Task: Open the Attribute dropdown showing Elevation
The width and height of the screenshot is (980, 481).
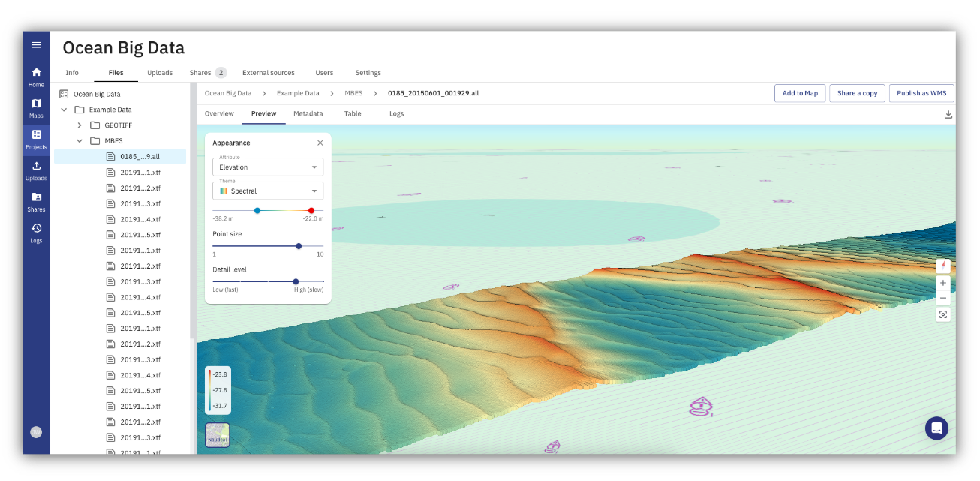Action: coord(267,167)
